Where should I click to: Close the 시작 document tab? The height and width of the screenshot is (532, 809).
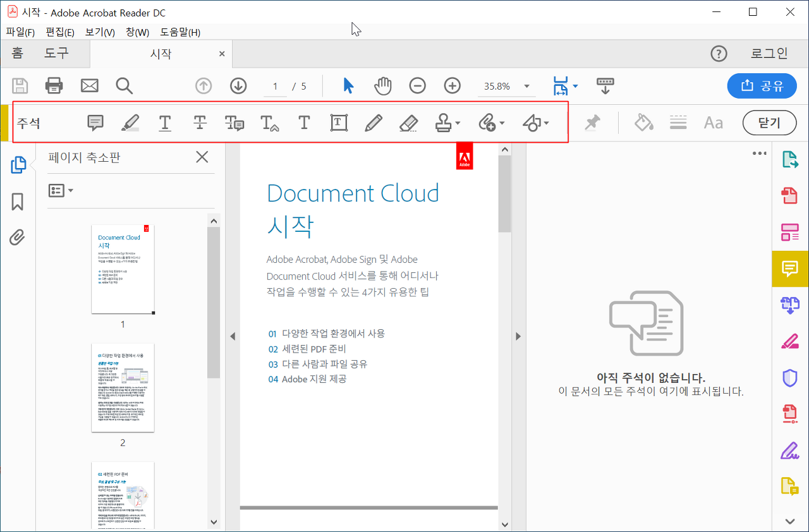222,54
